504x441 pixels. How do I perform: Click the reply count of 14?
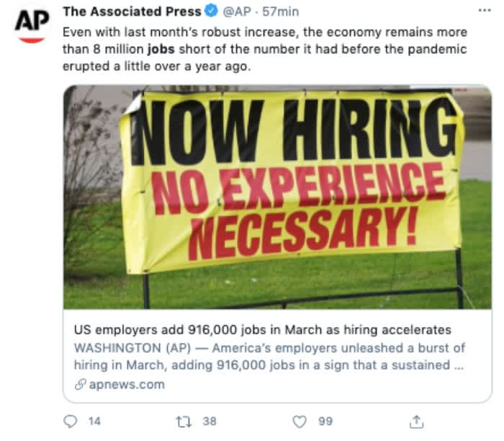(x=94, y=422)
